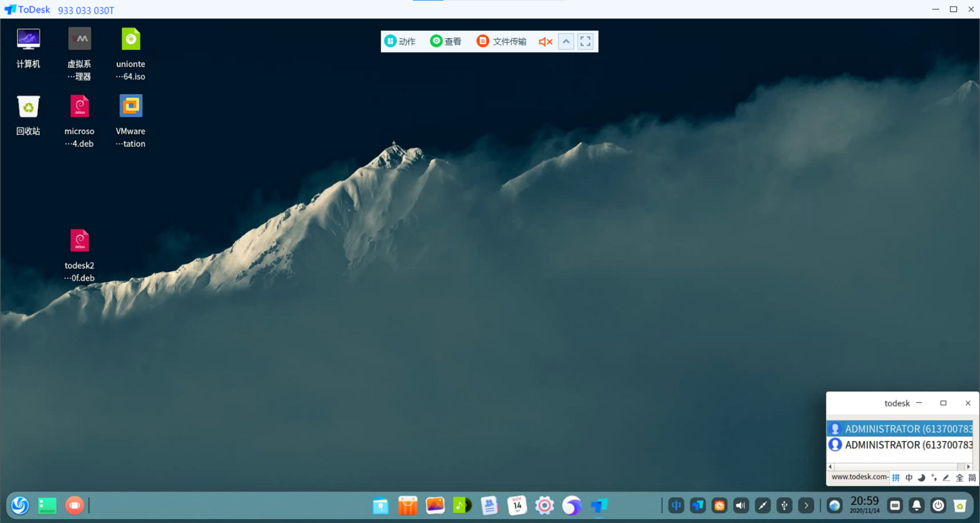This screenshot has height=523, width=980.
Task: Open the volume control in dock tray
Action: (741, 506)
